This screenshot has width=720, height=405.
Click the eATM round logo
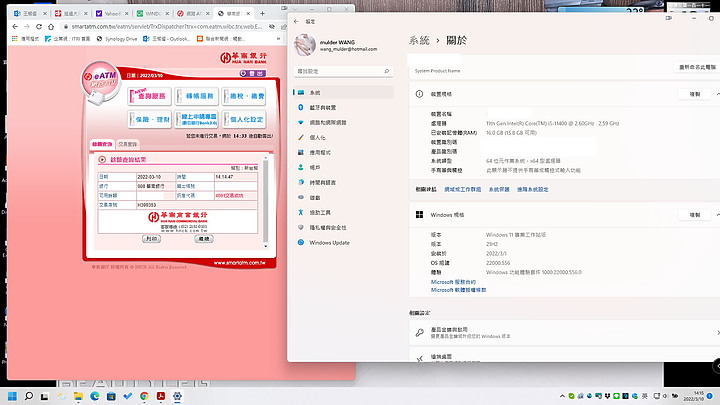[101, 81]
